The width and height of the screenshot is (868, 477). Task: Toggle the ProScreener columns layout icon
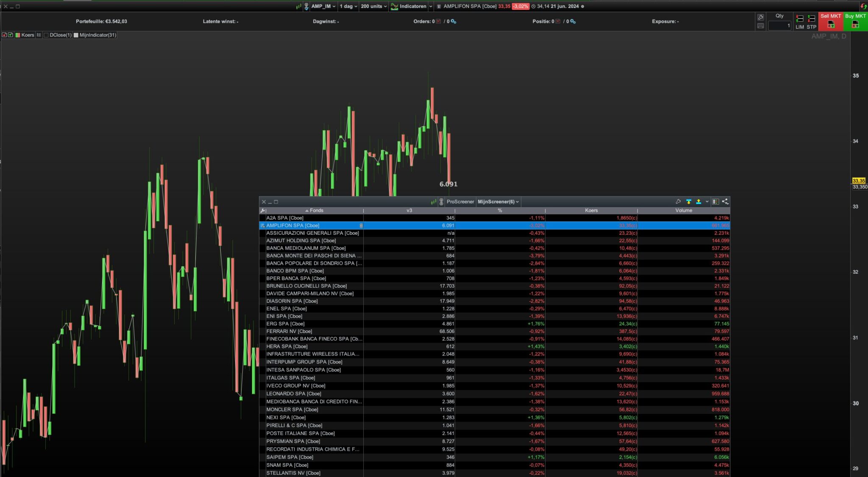pyautogui.click(x=715, y=202)
